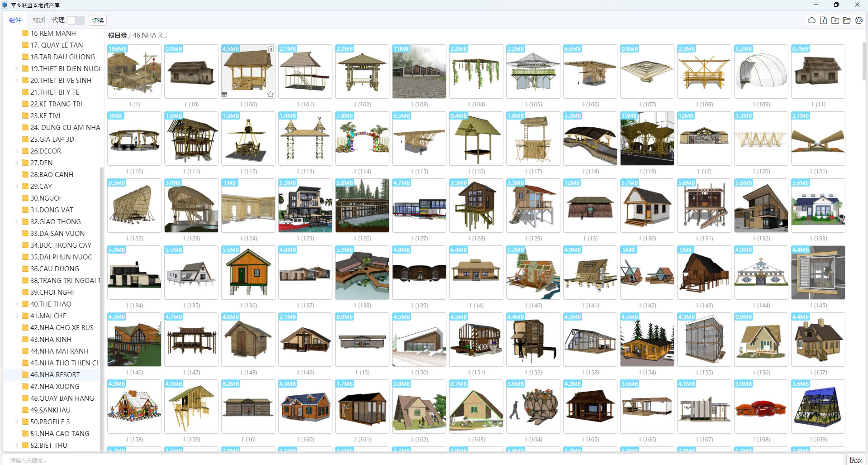
Task: Expand the 40.THE THAO folder node
Action: pos(17,304)
